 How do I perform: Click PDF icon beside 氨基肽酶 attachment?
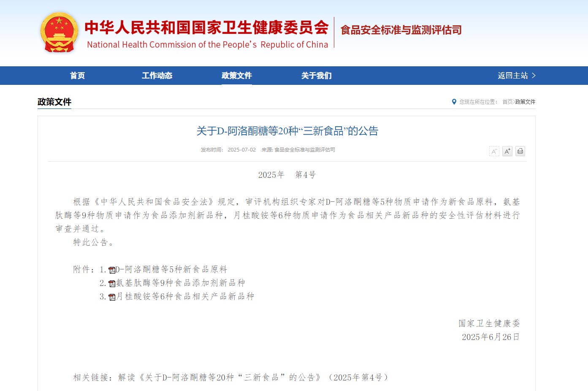[x=112, y=284]
